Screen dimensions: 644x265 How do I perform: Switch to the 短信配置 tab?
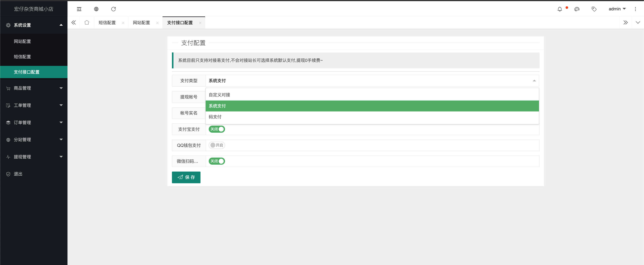107,22
